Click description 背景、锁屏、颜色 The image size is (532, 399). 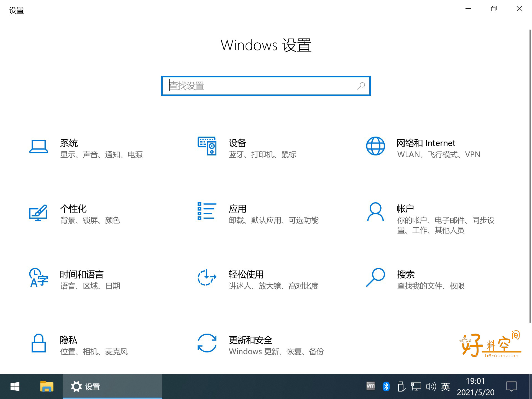(90, 220)
